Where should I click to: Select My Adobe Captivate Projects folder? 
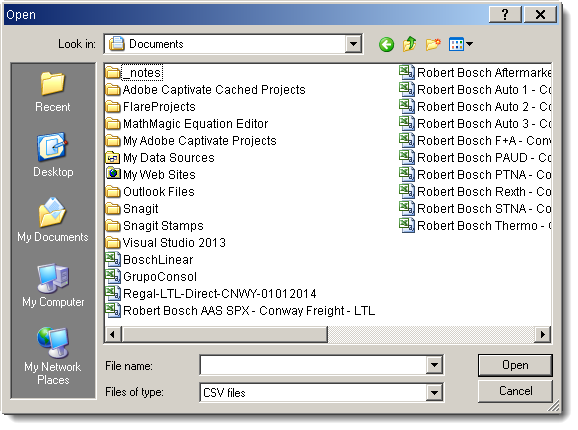coord(191,140)
